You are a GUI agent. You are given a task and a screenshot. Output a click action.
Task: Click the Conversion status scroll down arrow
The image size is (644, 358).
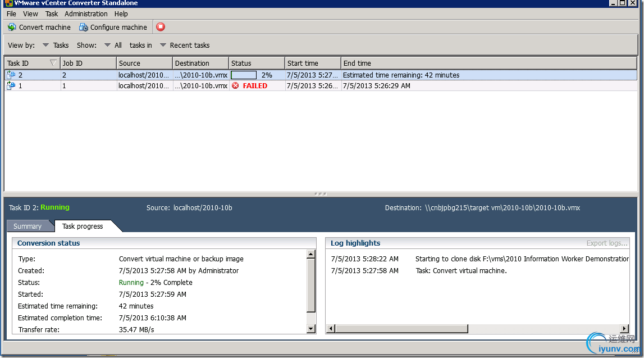[311, 328]
